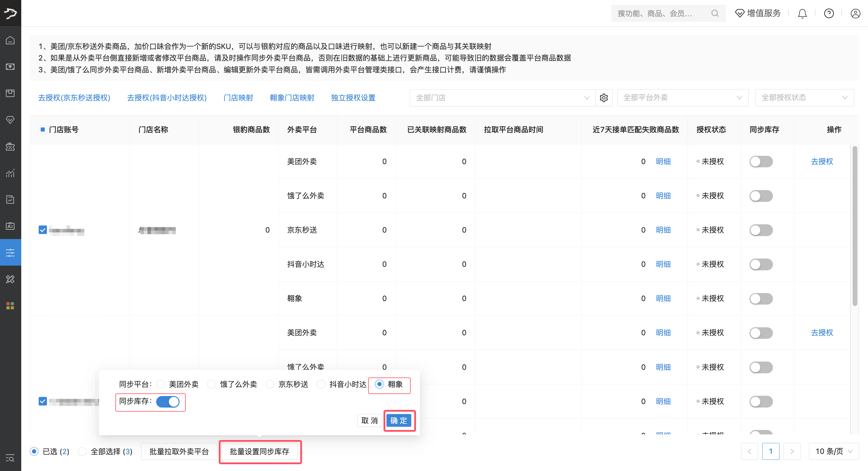Screen dimensions: 868x471
Task: Expand the 全部授权状态 dropdown
Action: (804, 98)
